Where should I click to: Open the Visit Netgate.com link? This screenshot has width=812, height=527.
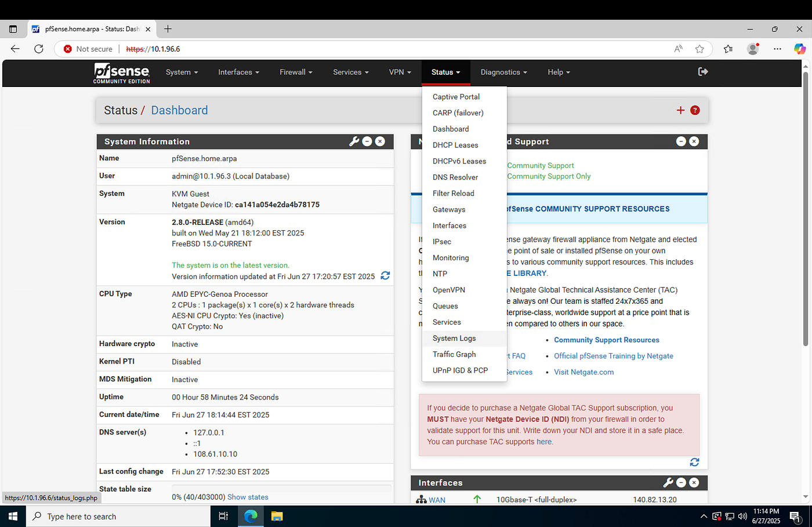coord(583,372)
